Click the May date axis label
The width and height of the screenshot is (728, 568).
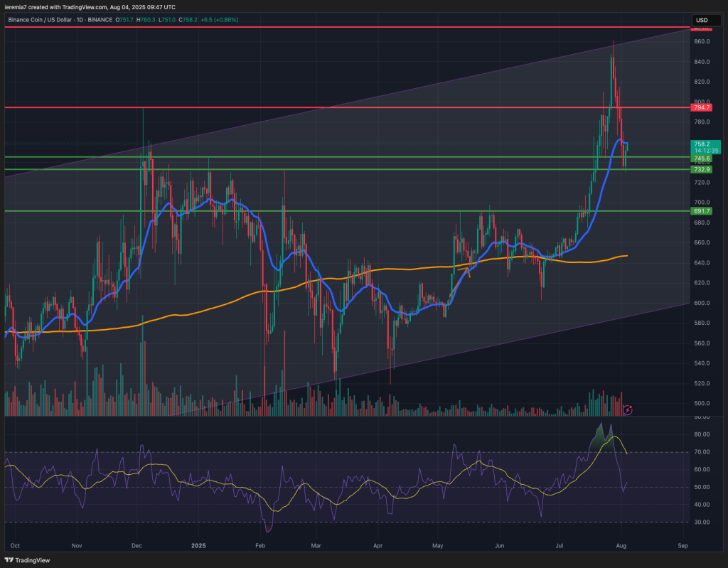tap(437, 546)
